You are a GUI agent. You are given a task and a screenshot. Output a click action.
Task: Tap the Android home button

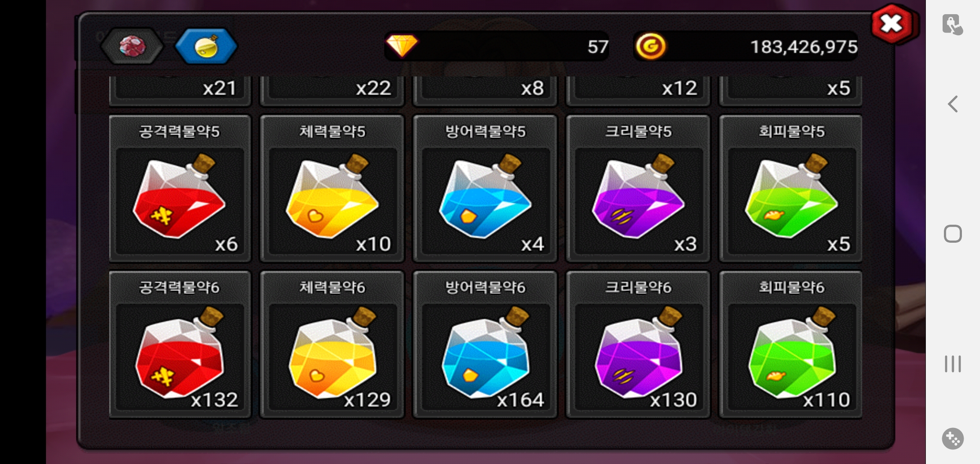[x=953, y=234]
